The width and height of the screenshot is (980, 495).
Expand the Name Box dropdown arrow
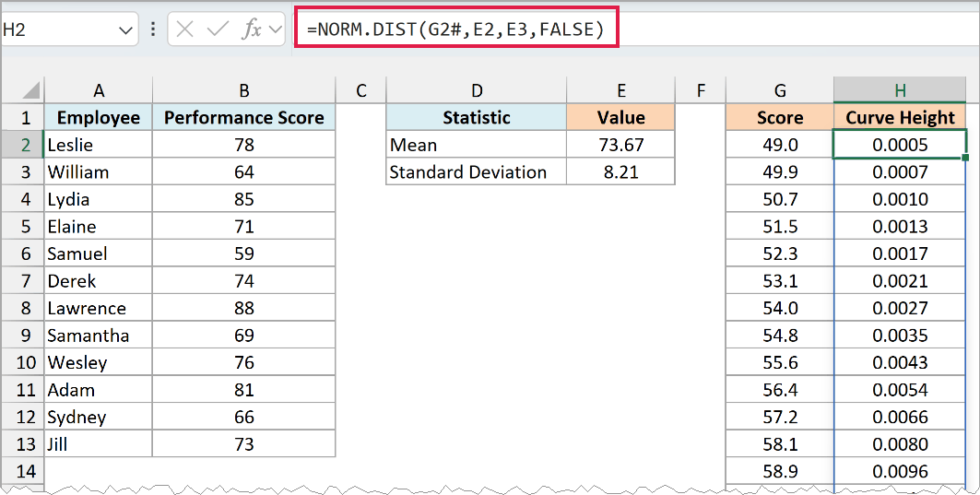(x=125, y=30)
